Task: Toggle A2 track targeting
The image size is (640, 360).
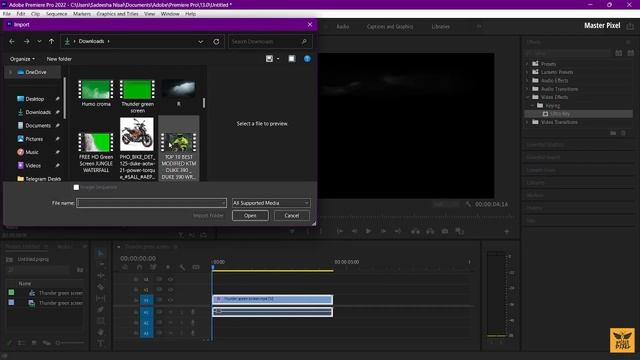Action: tap(146, 323)
